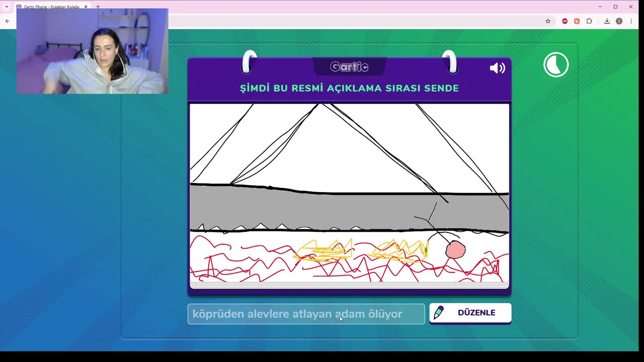
Task: Mute the Gartic sound speaker icon
Action: 497,68
